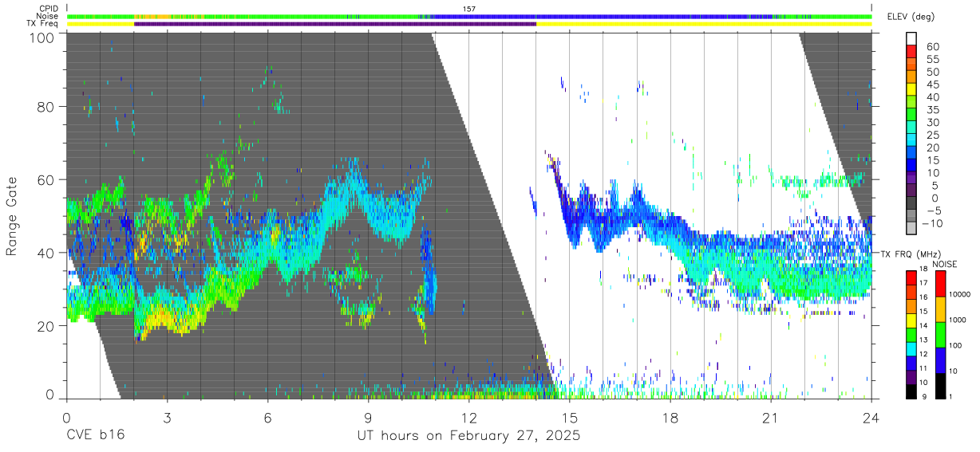Click the '1000' tick on NOISE colorbar
The image size is (980, 452).
pyautogui.click(x=958, y=320)
